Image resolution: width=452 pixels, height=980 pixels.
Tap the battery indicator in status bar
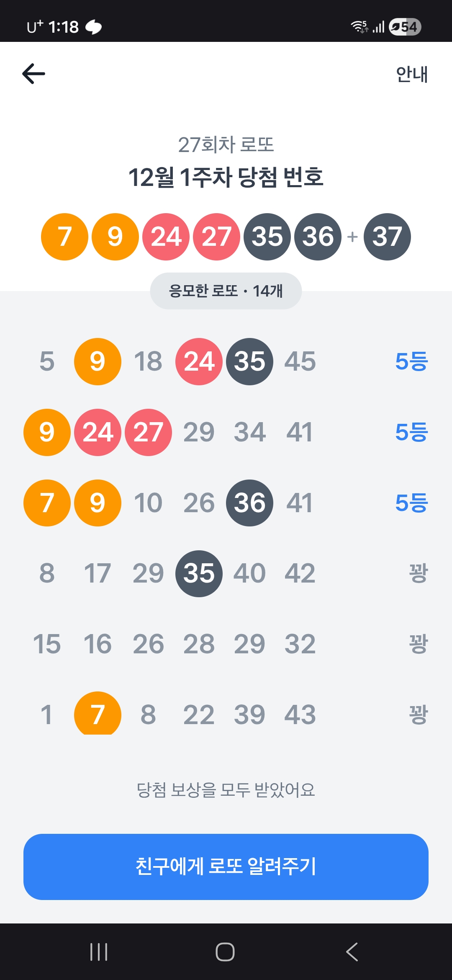coord(405,27)
